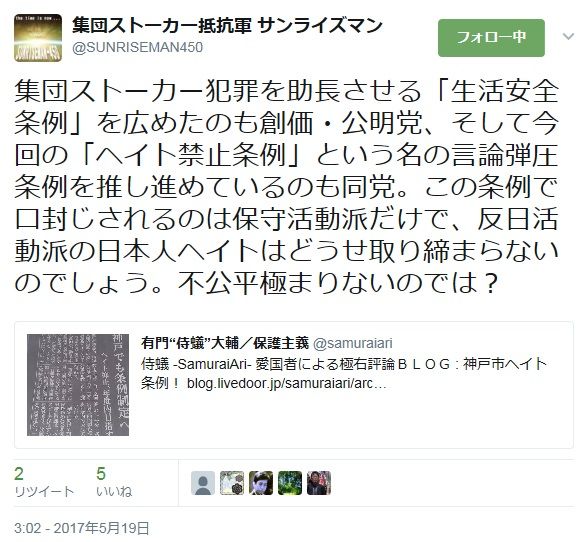Open first liker's default gray avatar
The height and width of the screenshot is (542, 581).
[203, 483]
